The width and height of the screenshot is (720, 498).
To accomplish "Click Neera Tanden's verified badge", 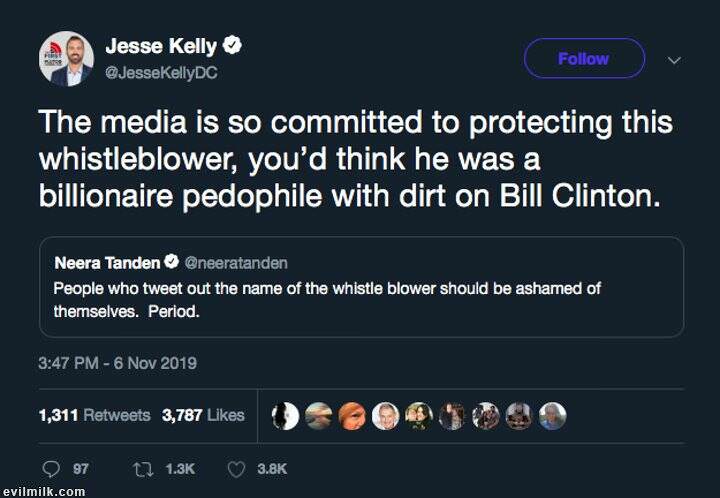I will [172, 263].
